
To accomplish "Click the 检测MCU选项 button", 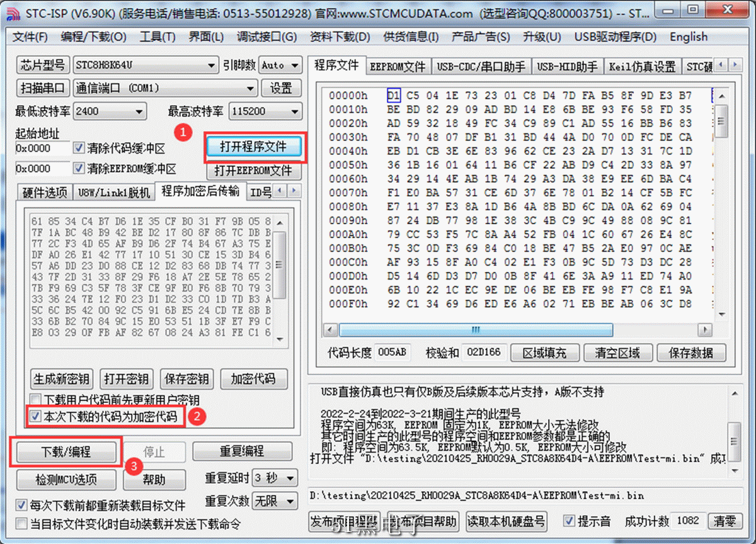I will [66, 479].
